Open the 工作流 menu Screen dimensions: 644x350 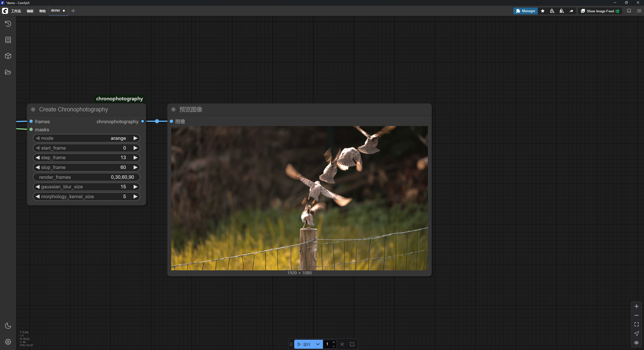click(x=16, y=11)
